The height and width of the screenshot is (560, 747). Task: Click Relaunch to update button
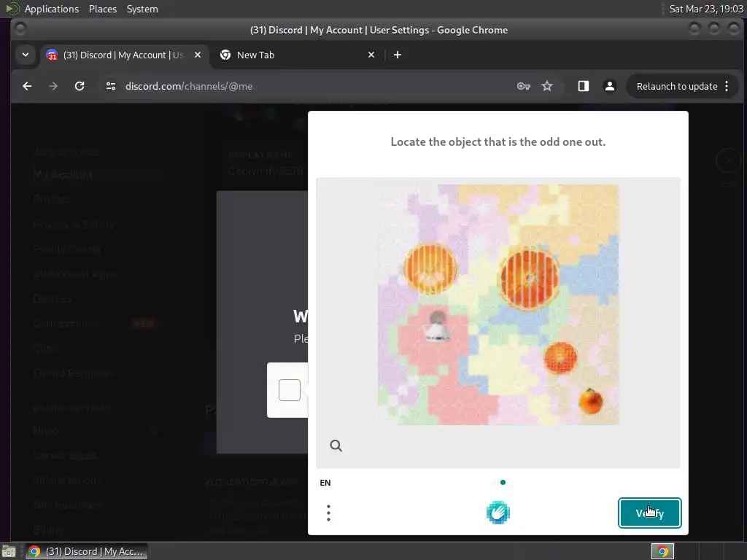677,86
